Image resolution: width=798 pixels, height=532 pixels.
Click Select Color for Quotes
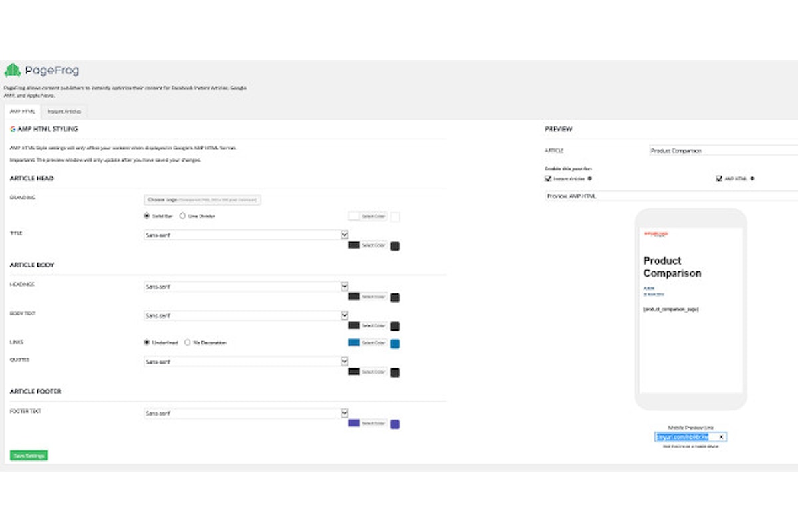point(368,372)
